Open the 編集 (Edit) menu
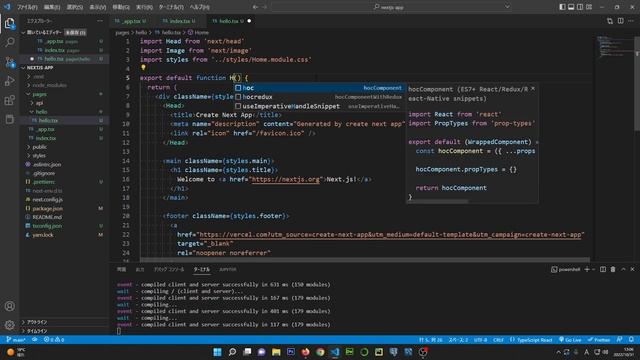The width and height of the screenshot is (640, 360). click(51, 7)
